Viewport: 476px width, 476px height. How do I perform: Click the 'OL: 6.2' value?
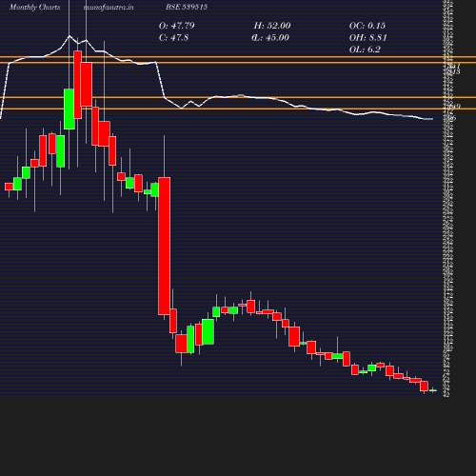365,50
